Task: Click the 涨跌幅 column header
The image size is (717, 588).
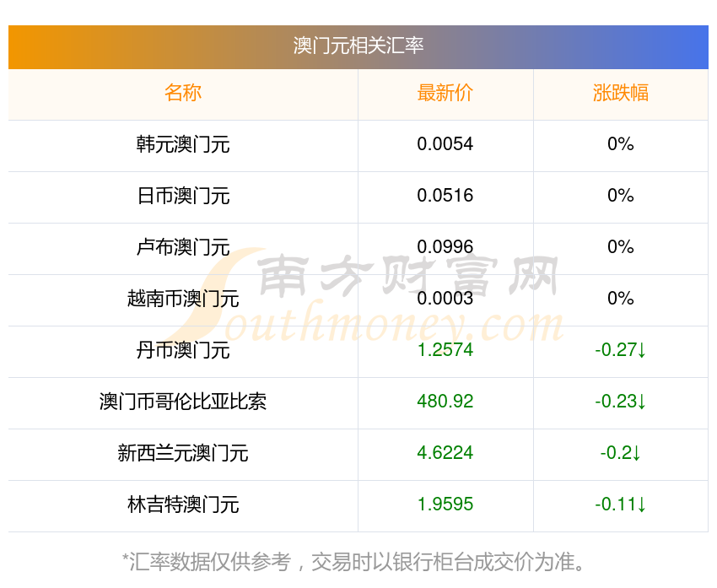Action: (x=620, y=93)
